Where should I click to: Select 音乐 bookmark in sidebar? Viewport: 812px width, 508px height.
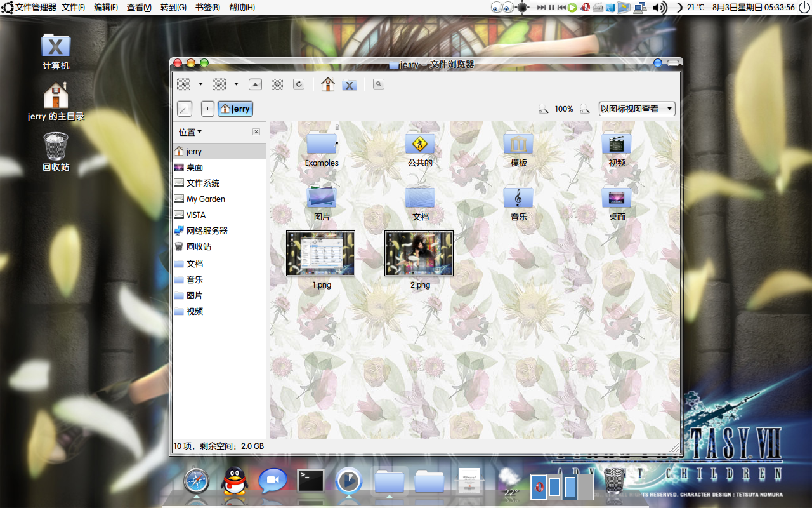click(219, 279)
